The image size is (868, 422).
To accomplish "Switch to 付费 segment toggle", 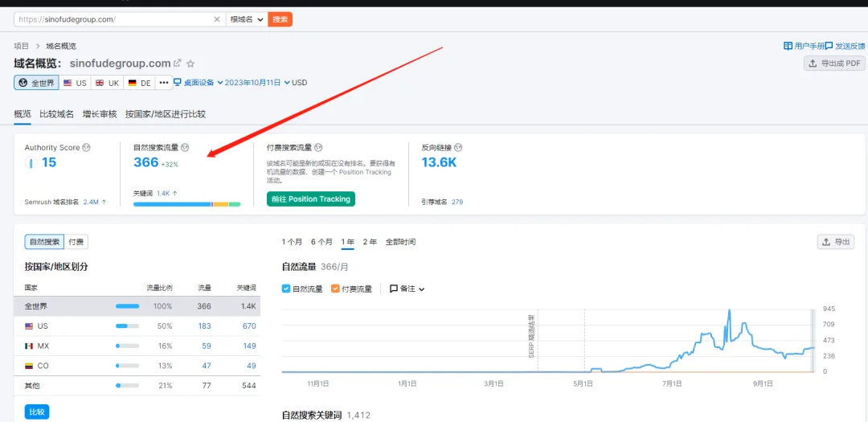I will click(x=76, y=242).
